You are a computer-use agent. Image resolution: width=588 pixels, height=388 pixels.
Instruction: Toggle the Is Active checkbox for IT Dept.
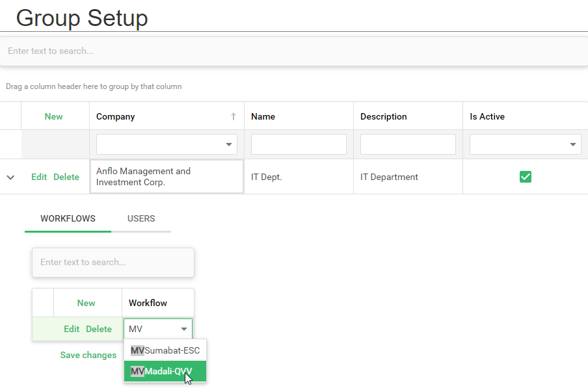point(526,177)
